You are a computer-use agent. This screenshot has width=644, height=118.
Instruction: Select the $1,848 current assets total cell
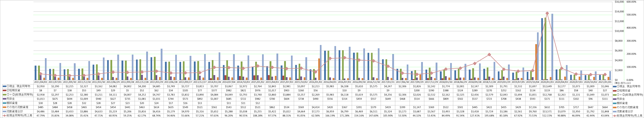click(x=605, y=111)
